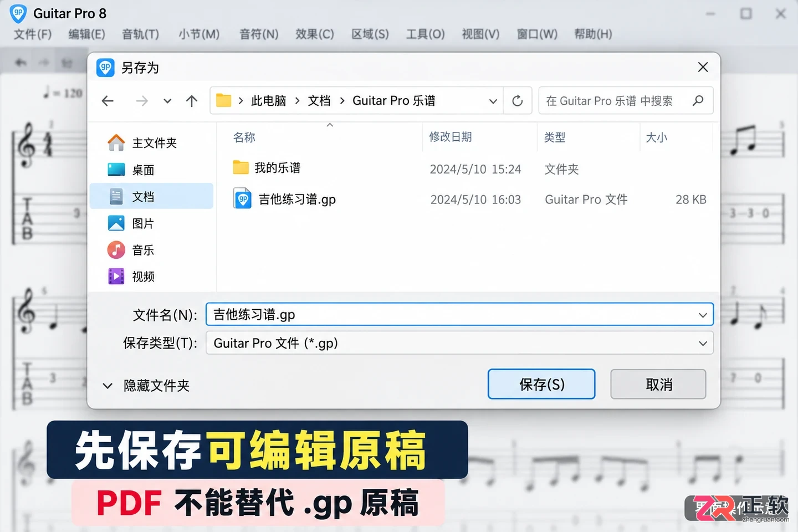Open 主文件夹 in the sidebar
This screenshot has width=798, height=532.
(151, 143)
